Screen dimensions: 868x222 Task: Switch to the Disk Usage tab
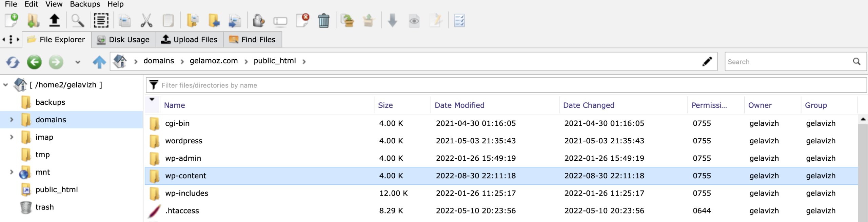(123, 40)
